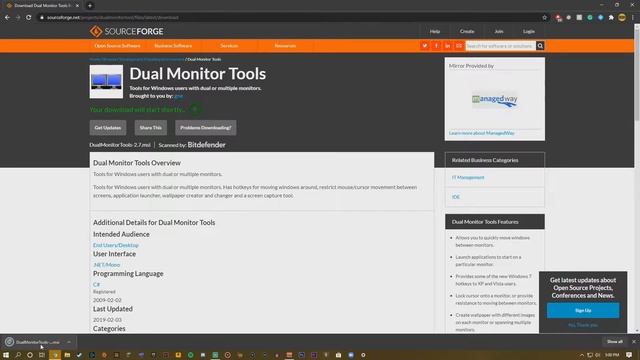Close the downloads shelf
640x360 pixels.
coord(634,342)
